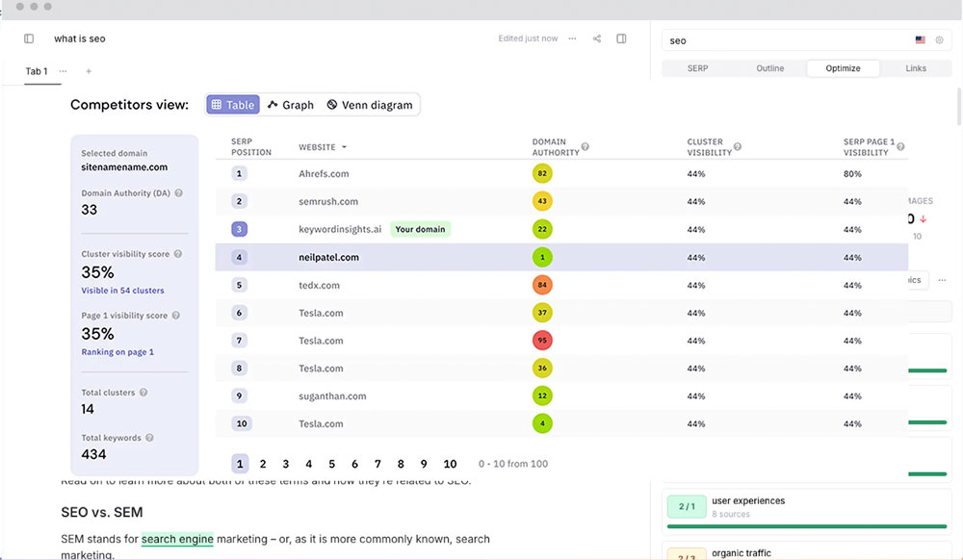Go to results page 3
Viewport: 963px width, 560px height.
(286, 464)
